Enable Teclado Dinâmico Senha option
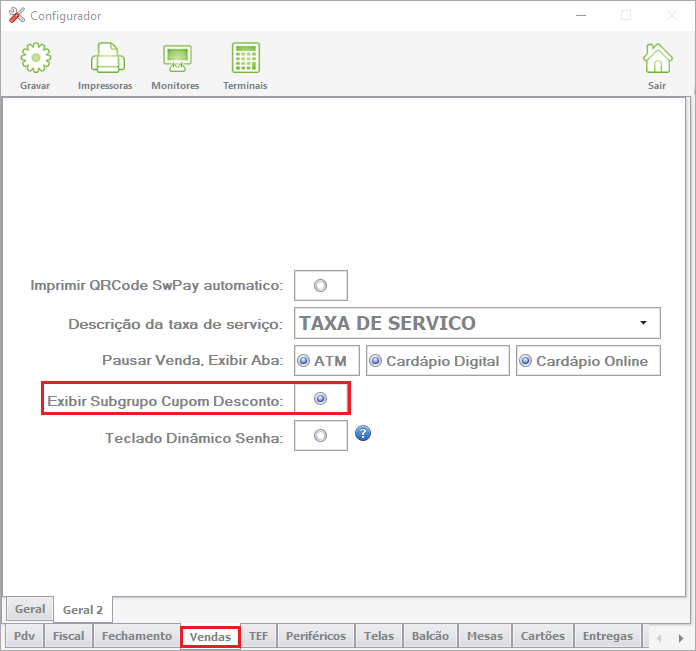 320,436
